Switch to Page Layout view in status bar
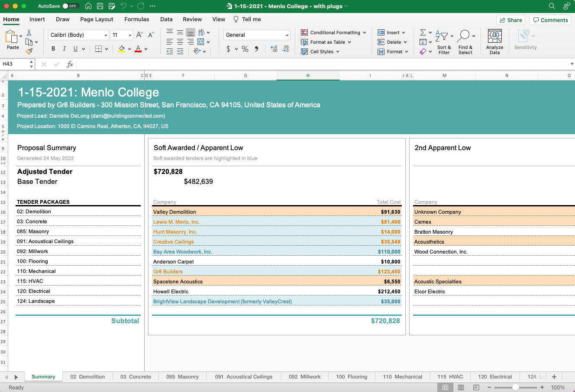 click(461, 387)
